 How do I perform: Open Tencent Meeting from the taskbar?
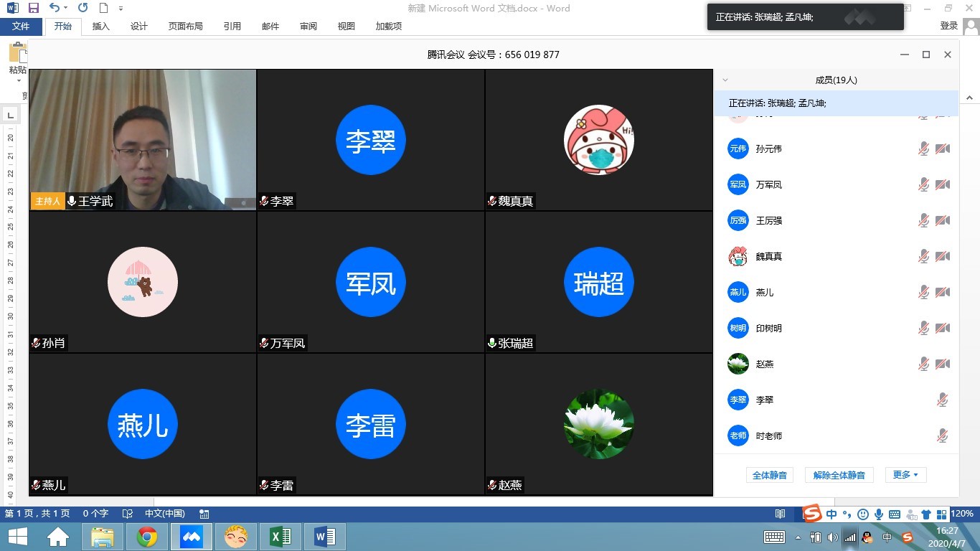[192, 537]
